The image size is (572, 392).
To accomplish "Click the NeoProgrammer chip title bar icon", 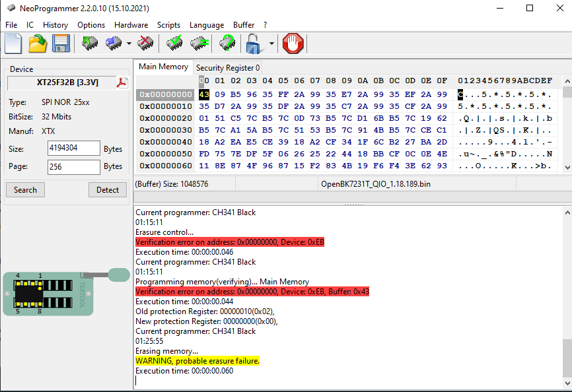I will click(x=11, y=8).
